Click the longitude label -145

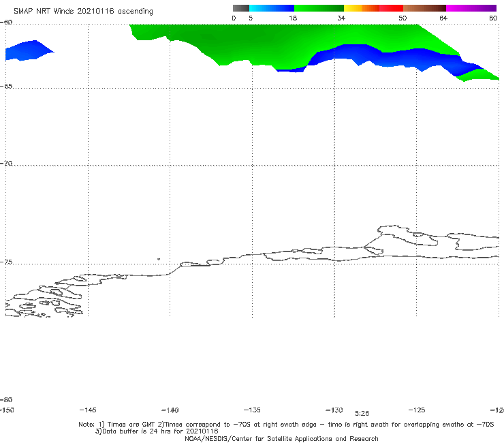88,410
